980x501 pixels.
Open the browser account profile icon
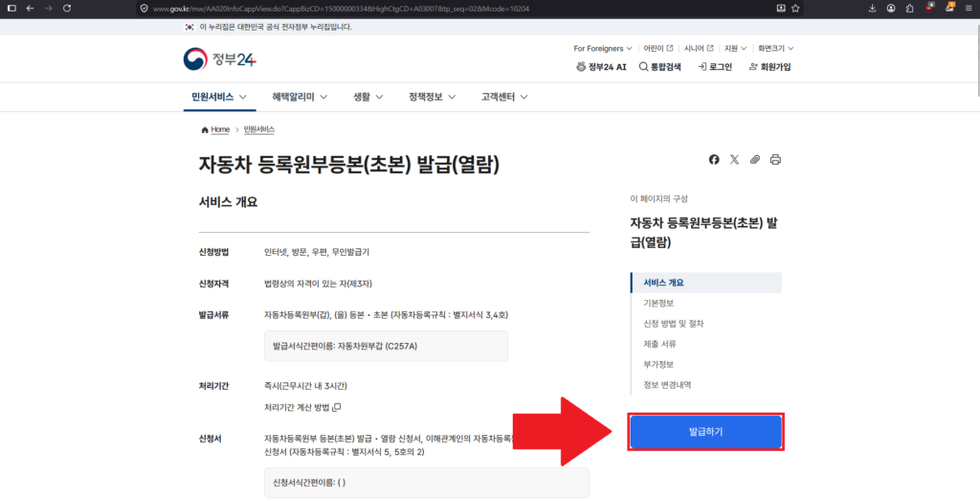click(x=891, y=9)
